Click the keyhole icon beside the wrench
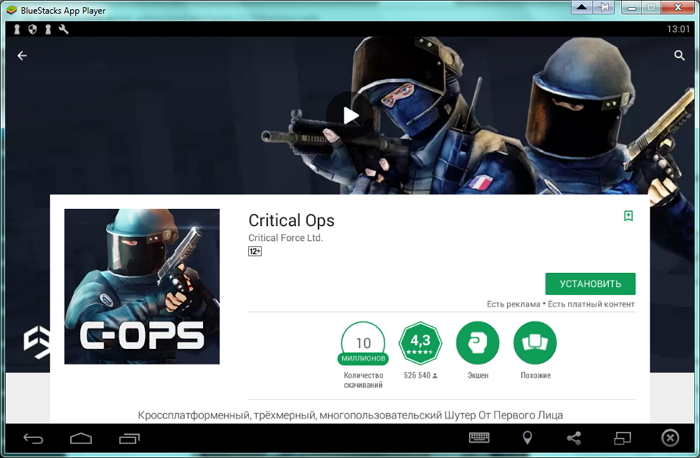The width and height of the screenshot is (700, 458). click(48, 29)
